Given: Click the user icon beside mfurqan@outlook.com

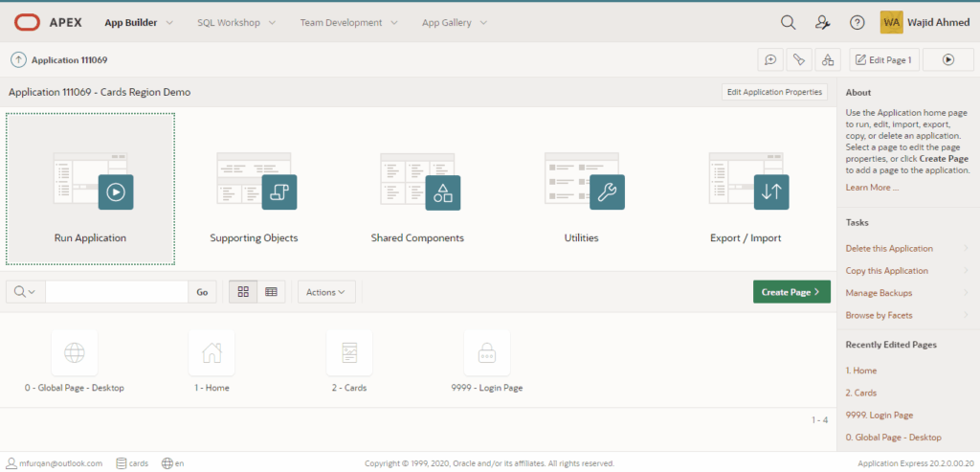Looking at the screenshot, I should pos(11,463).
